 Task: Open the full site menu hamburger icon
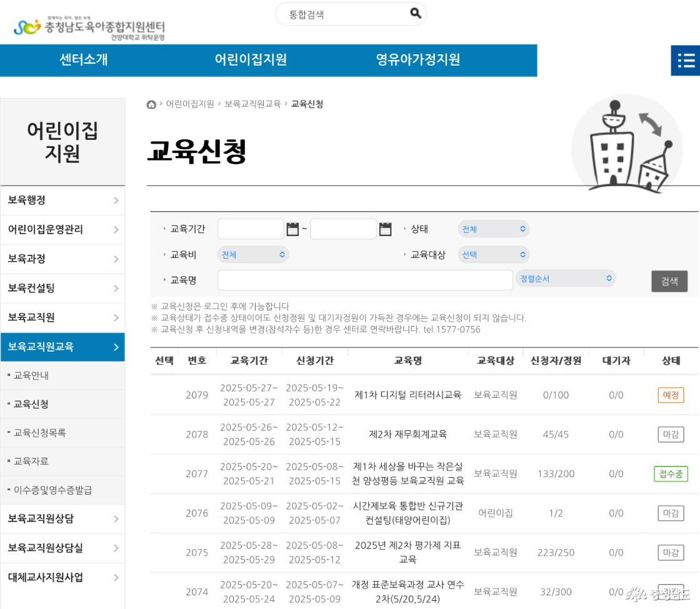(686, 60)
